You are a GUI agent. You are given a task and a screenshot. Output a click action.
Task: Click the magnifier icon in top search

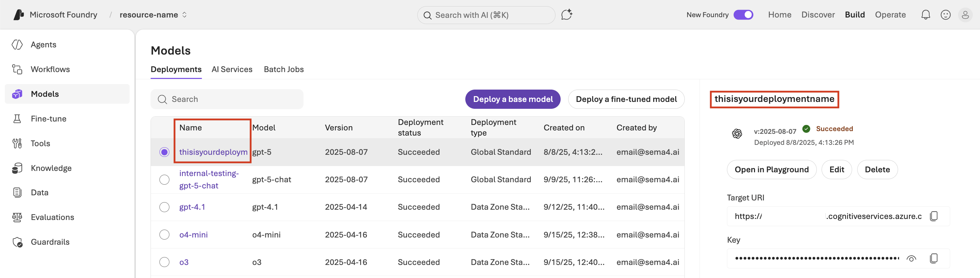tap(428, 15)
